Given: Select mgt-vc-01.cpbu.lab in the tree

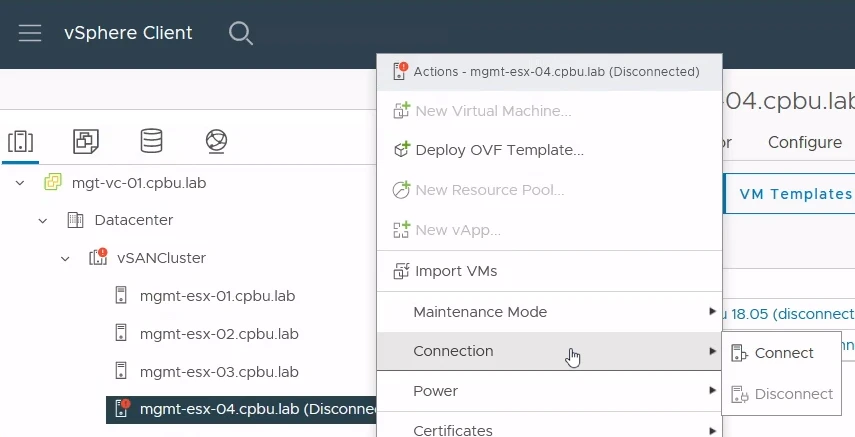Looking at the screenshot, I should click(139, 183).
